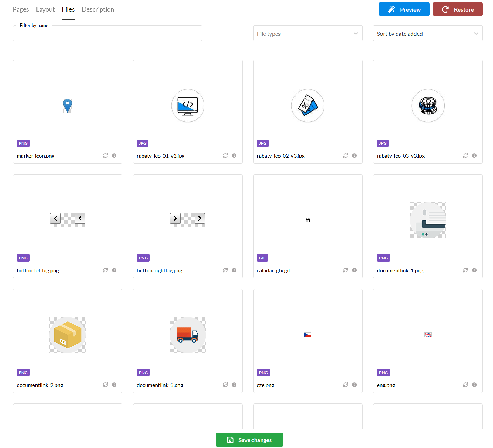
Task: Show info for calndar_gfx.gif
Action: coord(354,270)
